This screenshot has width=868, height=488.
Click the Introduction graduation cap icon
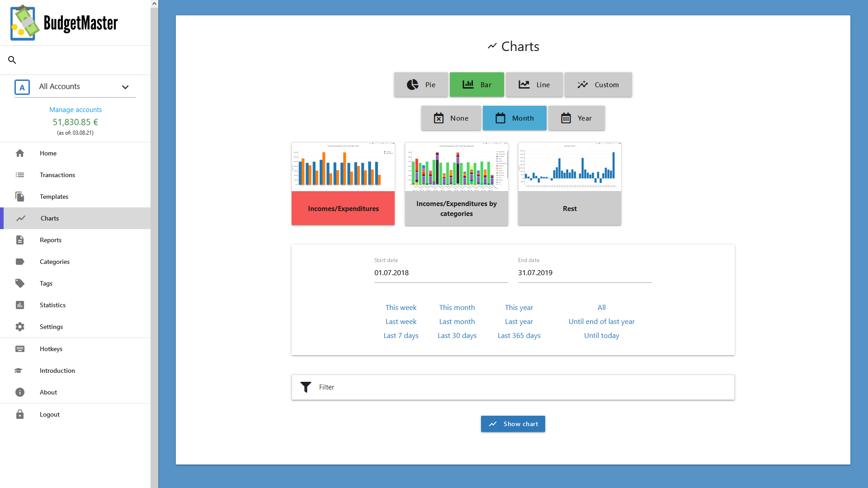tap(19, 371)
